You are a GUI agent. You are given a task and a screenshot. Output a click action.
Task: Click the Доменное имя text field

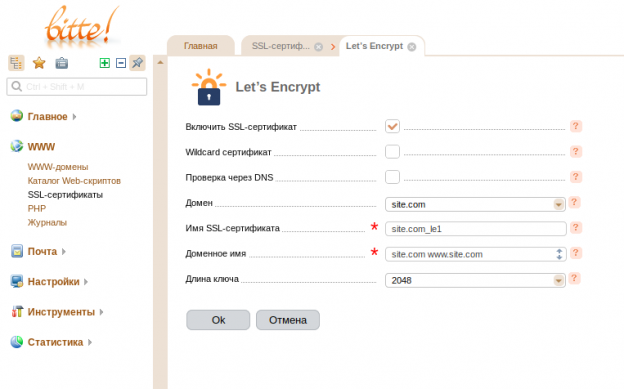point(476,254)
